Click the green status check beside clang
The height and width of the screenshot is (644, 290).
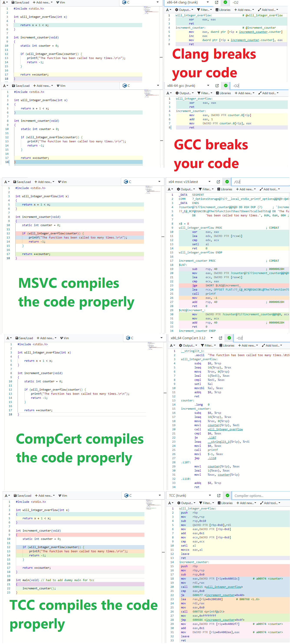225,3
